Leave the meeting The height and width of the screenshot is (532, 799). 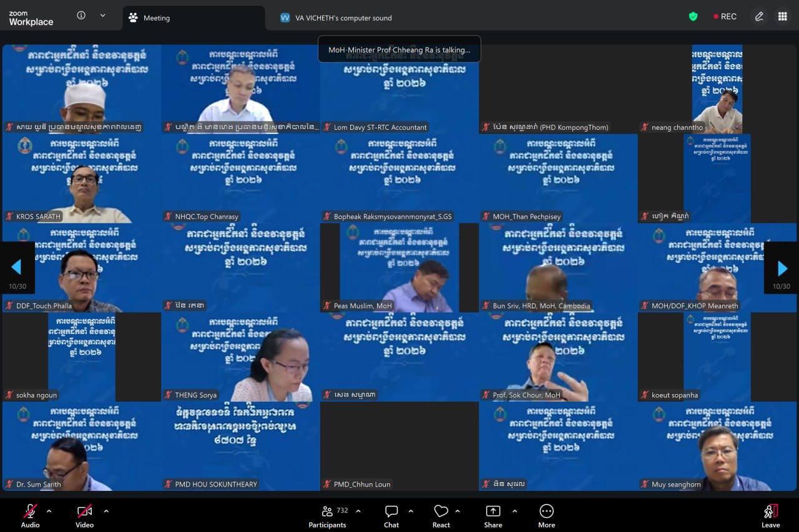[x=771, y=516]
